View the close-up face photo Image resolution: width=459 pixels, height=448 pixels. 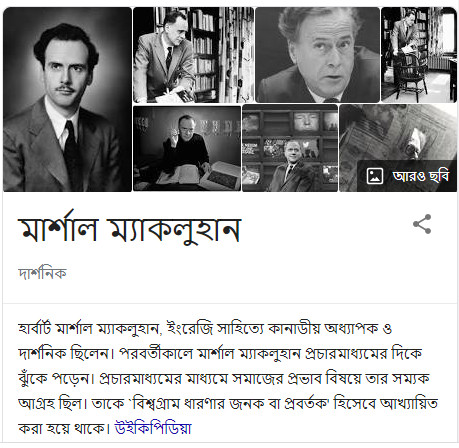pos(317,55)
